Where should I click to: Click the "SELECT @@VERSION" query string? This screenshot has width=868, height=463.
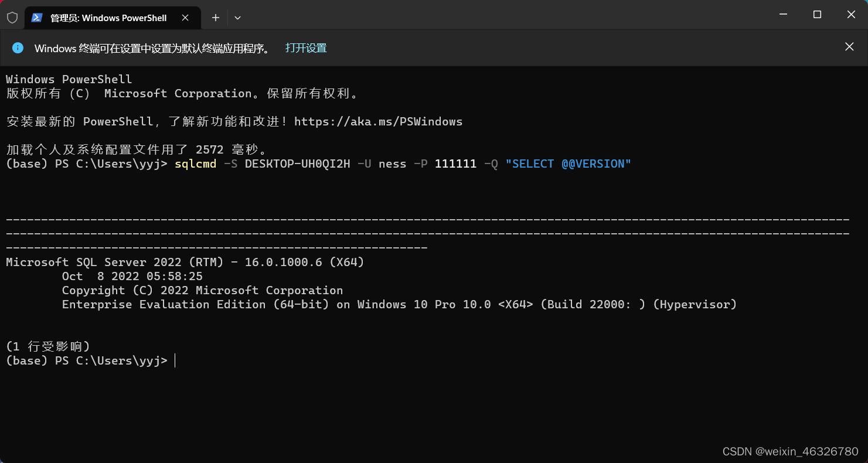(x=569, y=164)
